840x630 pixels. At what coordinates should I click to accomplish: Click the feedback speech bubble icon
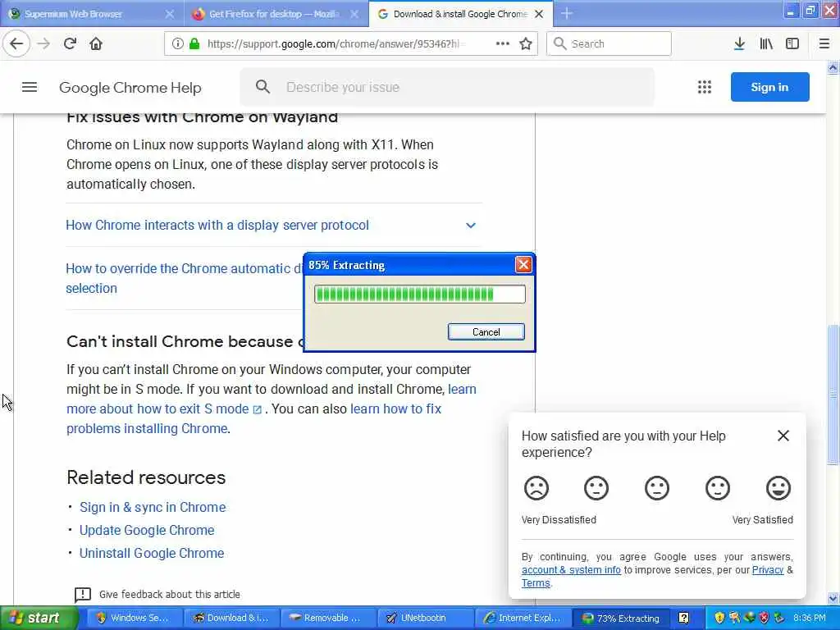point(83,595)
